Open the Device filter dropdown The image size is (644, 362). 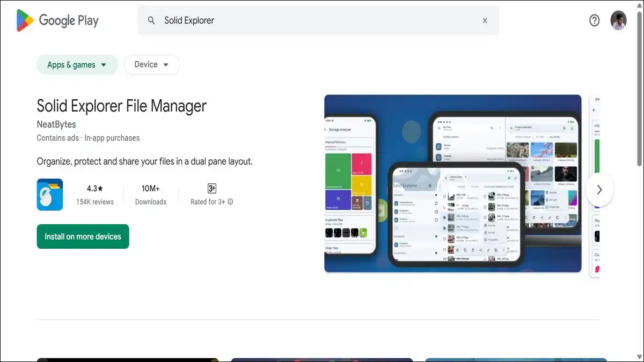[152, 65]
